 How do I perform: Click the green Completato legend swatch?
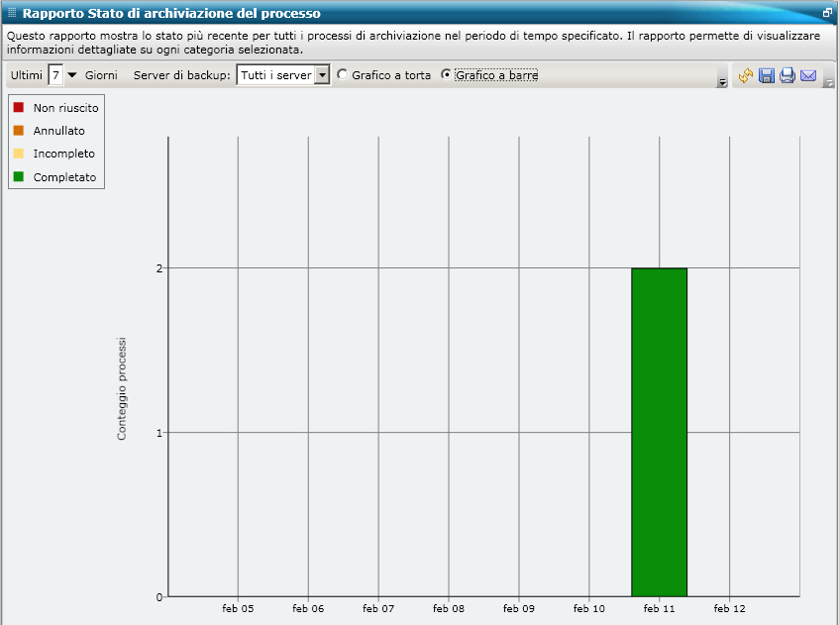point(19,176)
